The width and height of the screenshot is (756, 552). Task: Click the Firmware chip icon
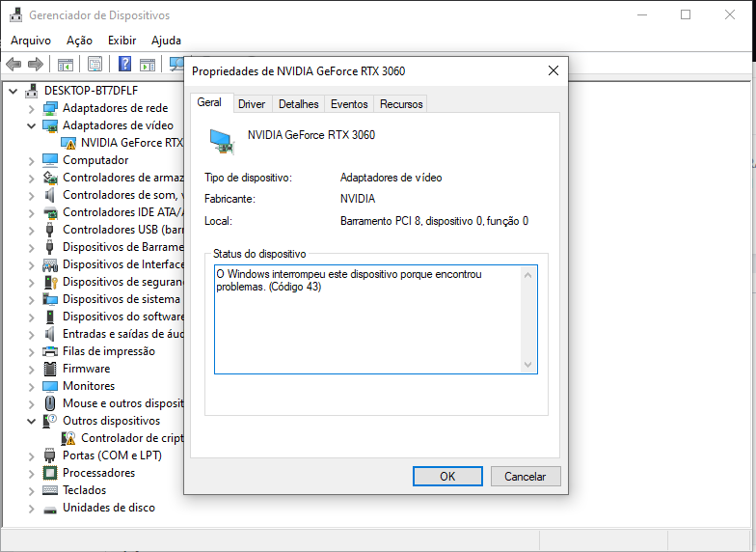click(x=50, y=369)
